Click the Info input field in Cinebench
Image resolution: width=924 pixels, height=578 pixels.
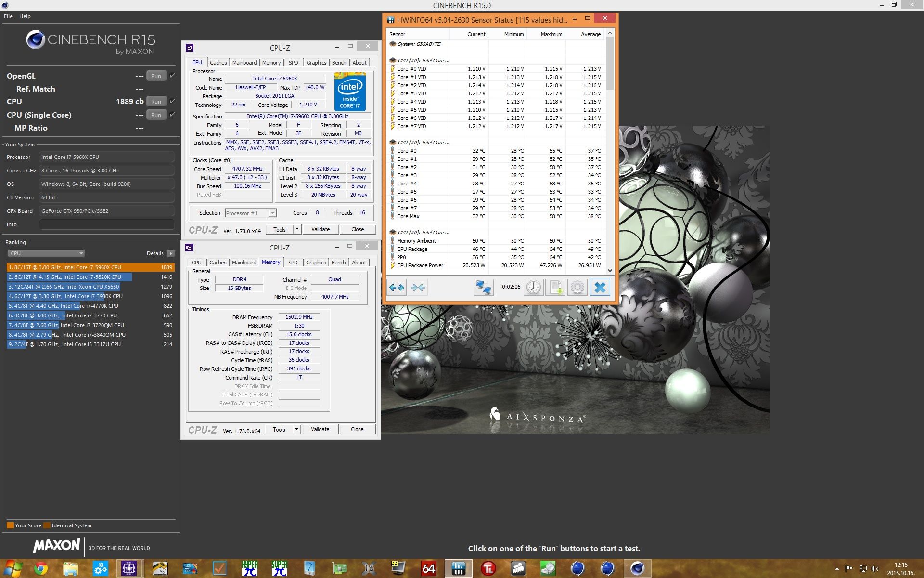tap(107, 224)
